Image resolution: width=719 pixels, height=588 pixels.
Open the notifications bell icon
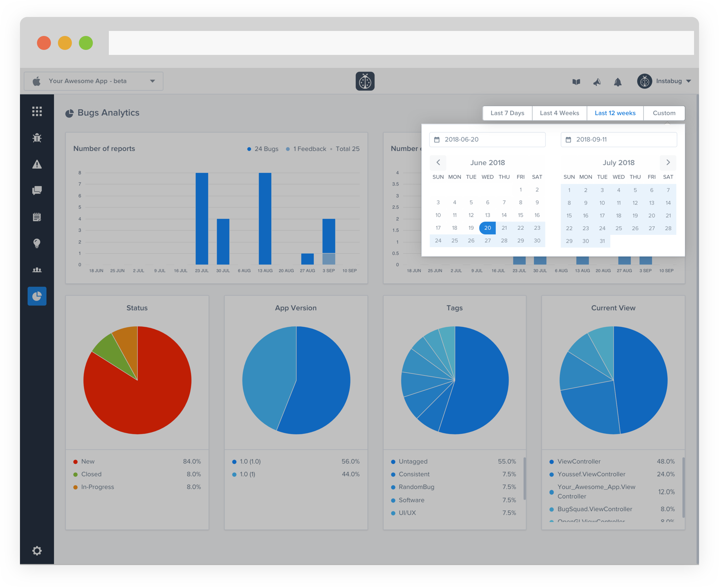[x=618, y=82]
